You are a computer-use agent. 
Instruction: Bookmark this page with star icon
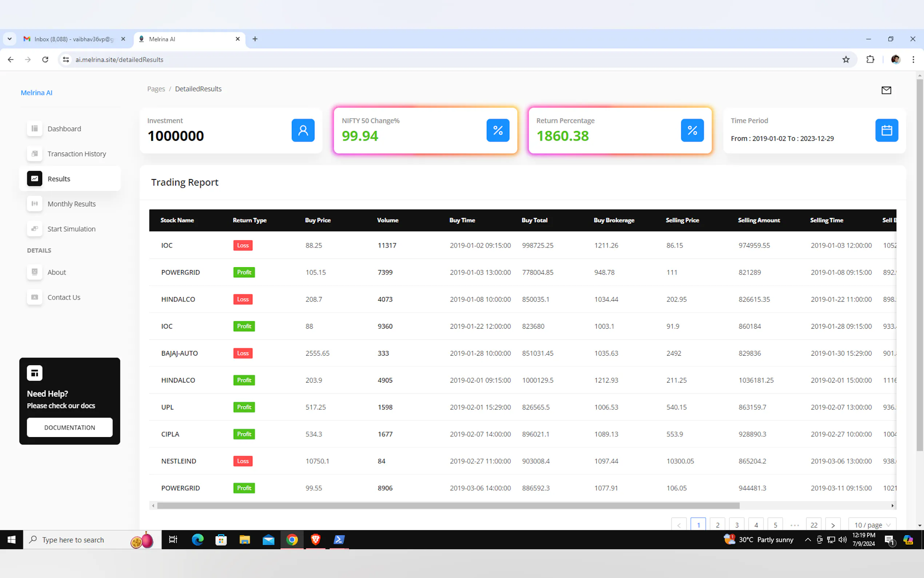[846, 60]
